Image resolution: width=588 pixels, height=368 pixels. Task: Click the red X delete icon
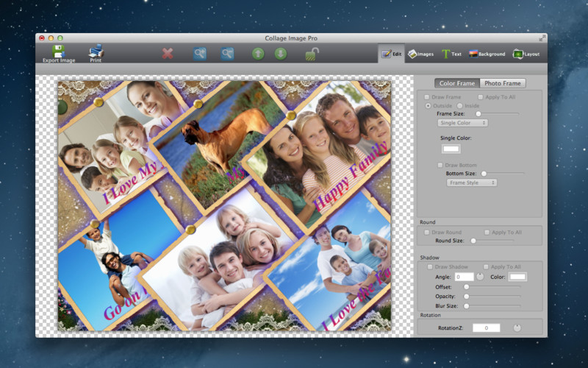(x=168, y=53)
